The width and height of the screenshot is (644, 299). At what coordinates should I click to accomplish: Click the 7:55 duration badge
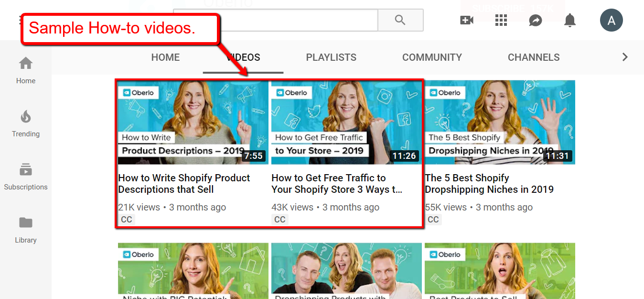(x=254, y=156)
